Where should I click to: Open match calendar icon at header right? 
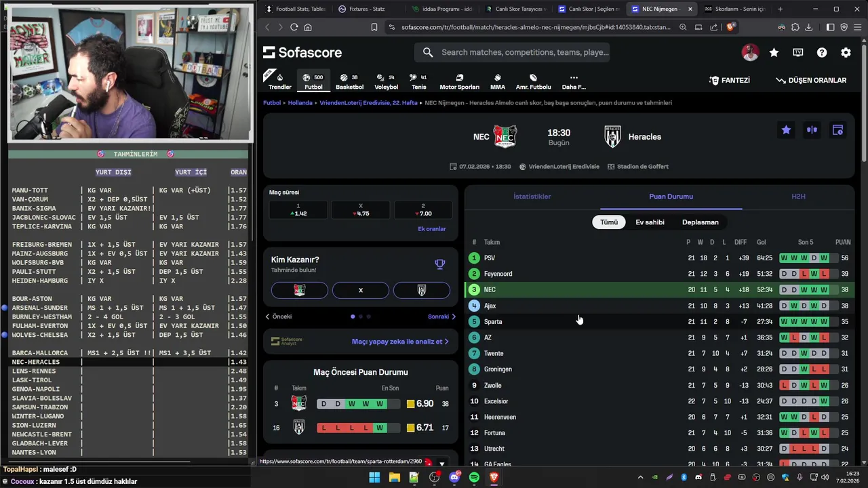click(837, 129)
